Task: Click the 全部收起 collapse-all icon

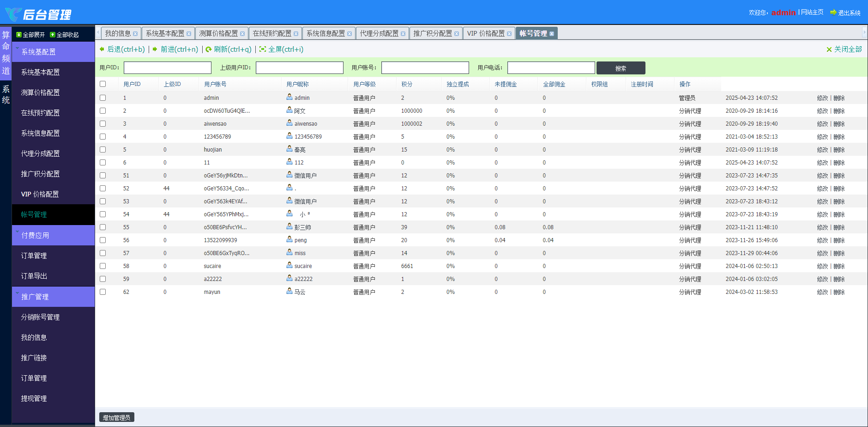Action: [53, 35]
